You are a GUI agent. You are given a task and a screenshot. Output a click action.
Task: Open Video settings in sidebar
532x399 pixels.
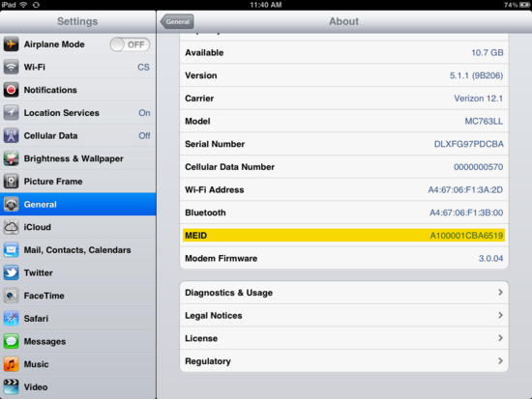coord(78,387)
